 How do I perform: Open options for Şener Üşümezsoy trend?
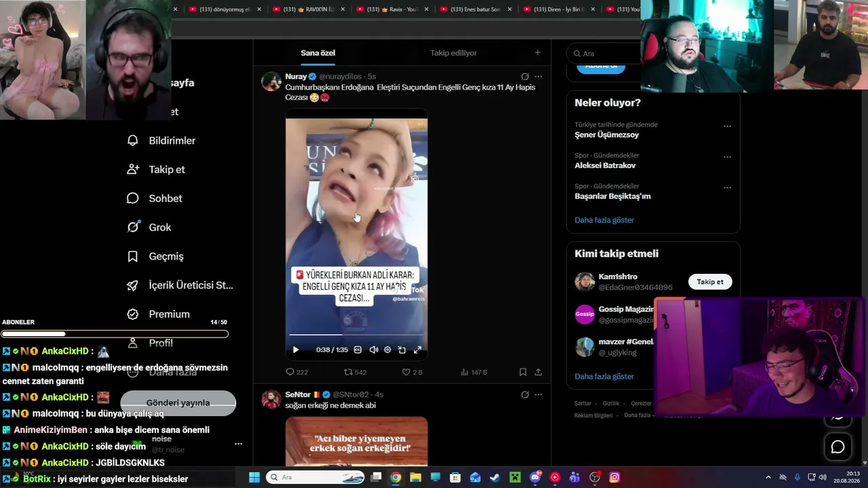pyautogui.click(x=727, y=126)
